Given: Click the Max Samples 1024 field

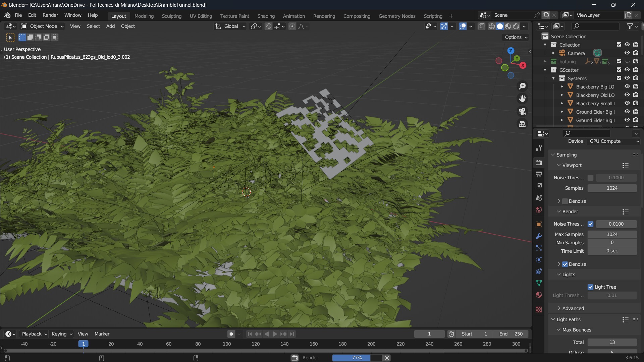Looking at the screenshot, I should [x=612, y=234].
